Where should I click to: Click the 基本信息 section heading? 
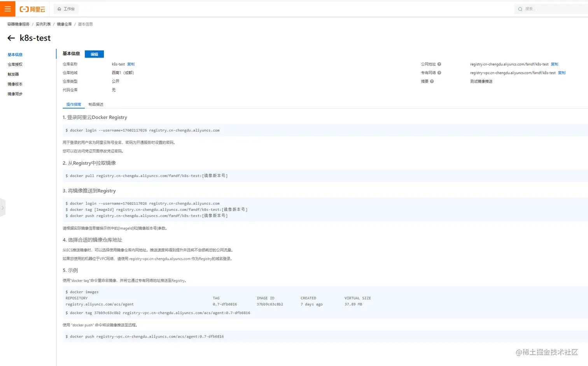pos(71,54)
